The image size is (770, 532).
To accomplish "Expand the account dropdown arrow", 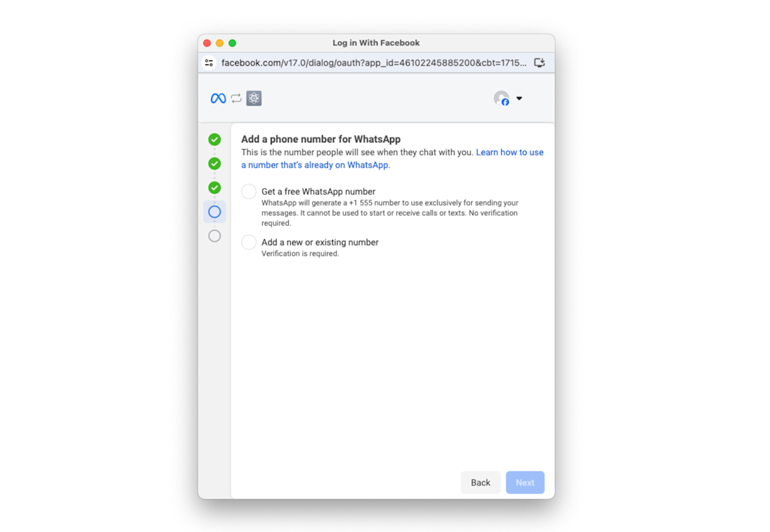I will (x=519, y=98).
